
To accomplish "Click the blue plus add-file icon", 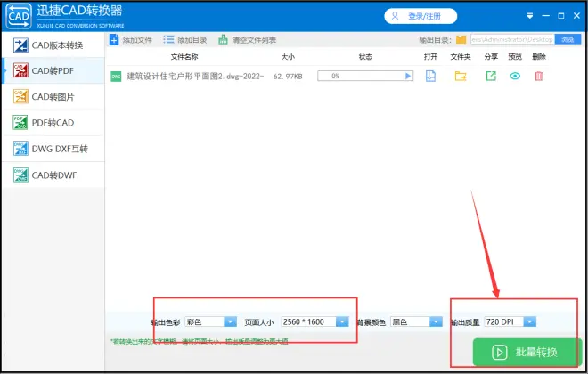I will [x=114, y=40].
